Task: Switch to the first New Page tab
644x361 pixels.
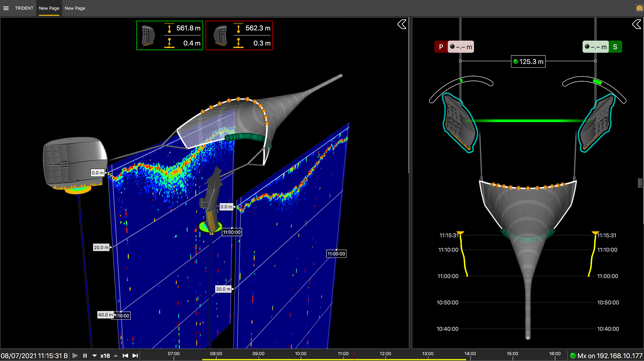Action: pos(49,8)
